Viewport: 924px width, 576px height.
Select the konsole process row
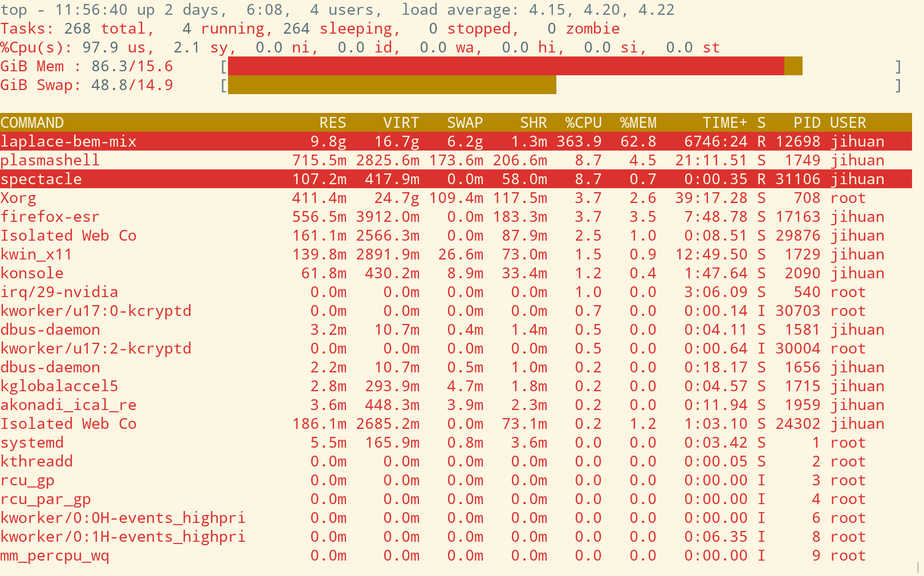coord(456,273)
